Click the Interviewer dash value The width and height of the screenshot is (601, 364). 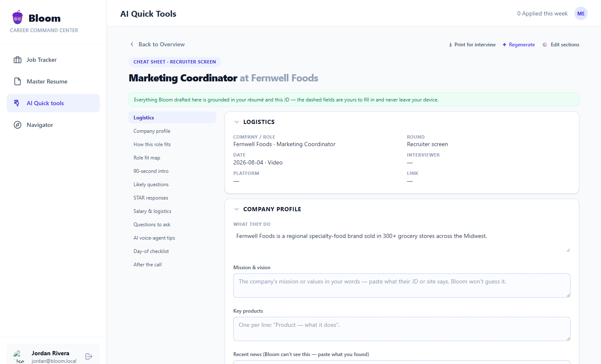(x=410, y=162)
